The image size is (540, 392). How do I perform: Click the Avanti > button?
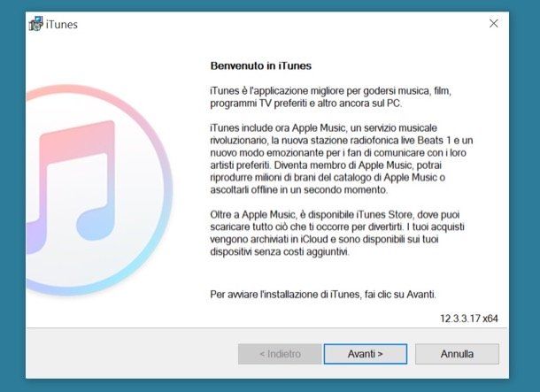coord(366,354)
